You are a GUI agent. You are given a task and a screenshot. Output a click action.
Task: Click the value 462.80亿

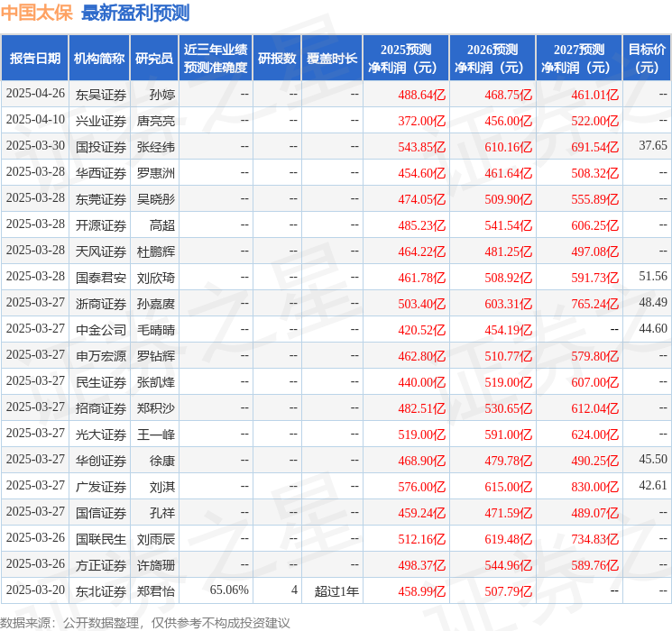pyautogui.click(x=422, y=356)
